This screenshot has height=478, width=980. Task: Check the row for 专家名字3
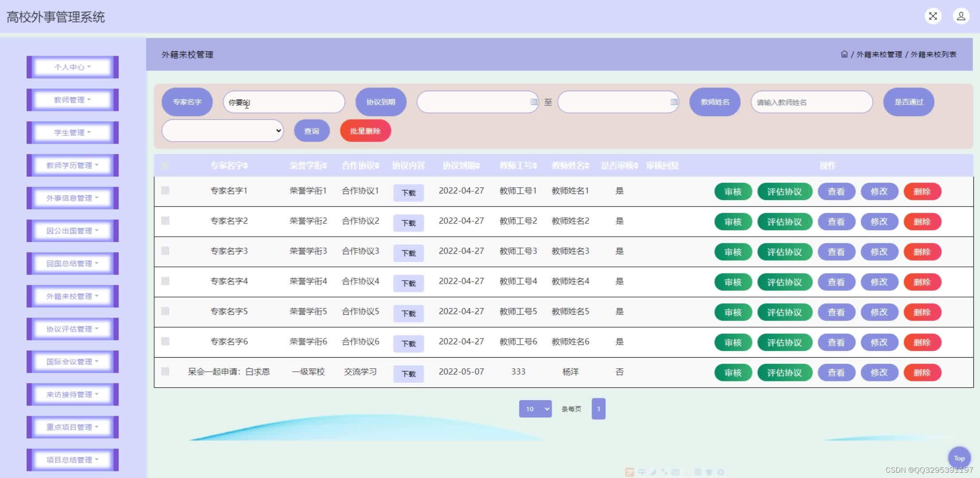(x=165, y=251)
